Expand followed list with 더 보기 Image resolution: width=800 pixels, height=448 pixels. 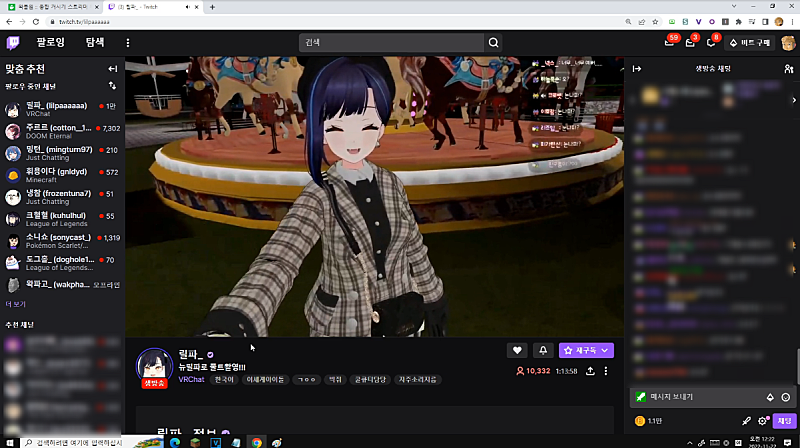[x=15, y=304]
